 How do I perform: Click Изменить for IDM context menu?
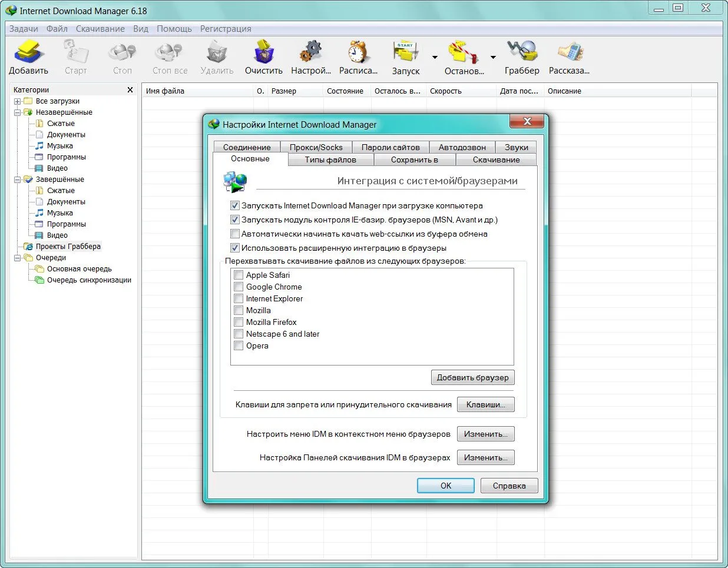(x=486, y=434)
